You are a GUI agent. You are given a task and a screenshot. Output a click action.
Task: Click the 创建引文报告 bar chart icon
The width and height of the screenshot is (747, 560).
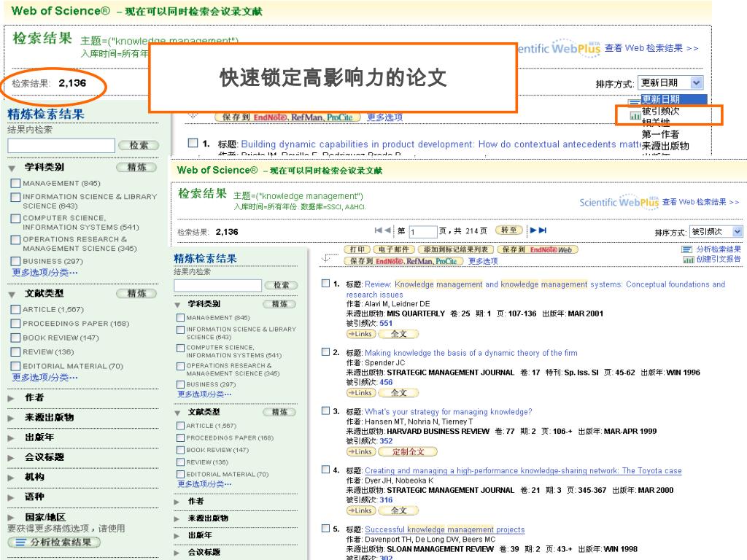(x=688, y=260)
